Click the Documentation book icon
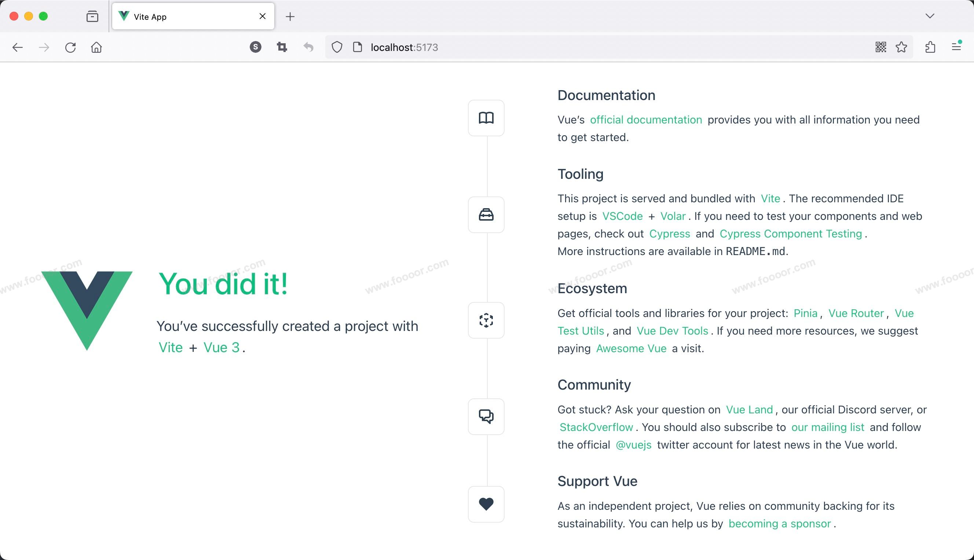This screenshot has height=560, width=974. click(x=486, y=118)
